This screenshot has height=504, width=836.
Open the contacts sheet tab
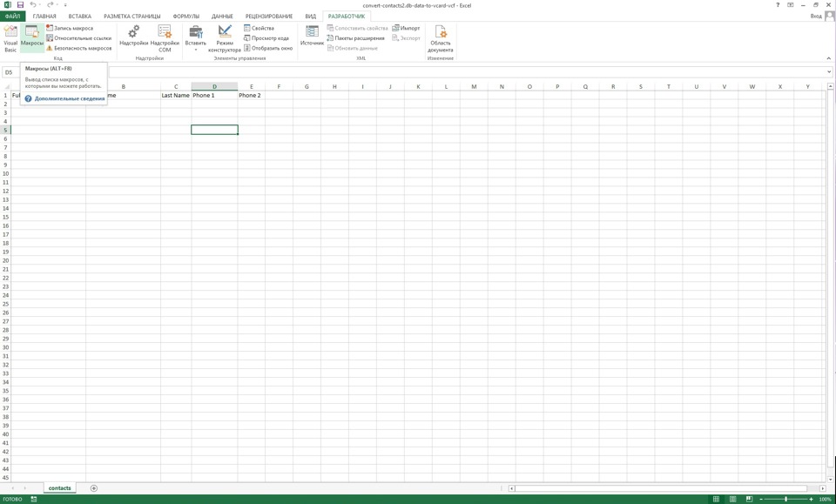coord(60,488)
